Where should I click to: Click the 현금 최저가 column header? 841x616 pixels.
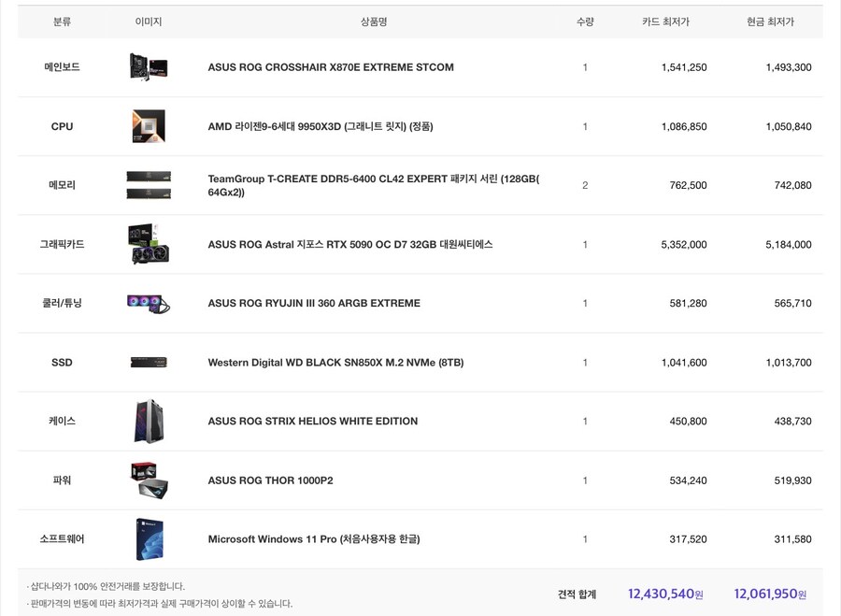(x=770, y=21)
